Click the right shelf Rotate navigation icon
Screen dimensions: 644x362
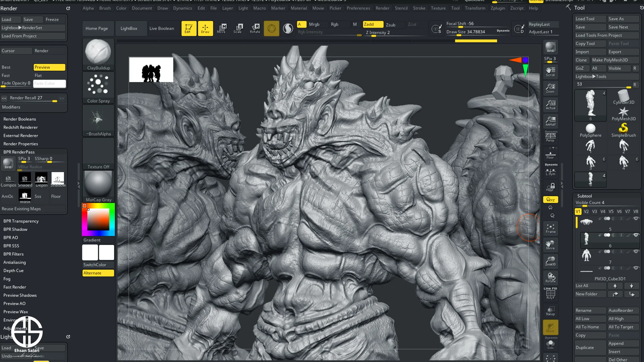[x=550, y=278]
